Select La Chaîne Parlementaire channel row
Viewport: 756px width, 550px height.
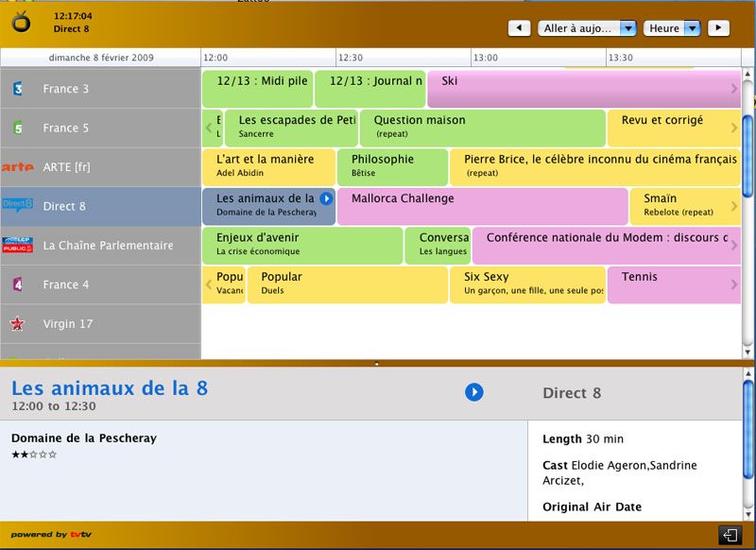(101, 246)
